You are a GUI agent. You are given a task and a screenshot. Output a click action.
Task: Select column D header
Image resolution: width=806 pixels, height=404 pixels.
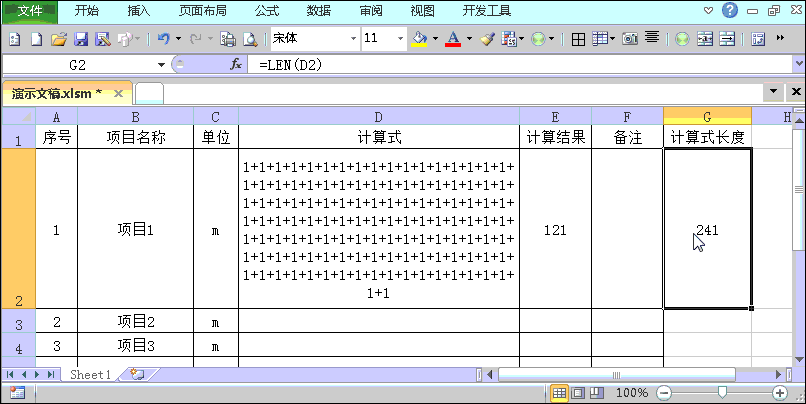pos(379,117)
